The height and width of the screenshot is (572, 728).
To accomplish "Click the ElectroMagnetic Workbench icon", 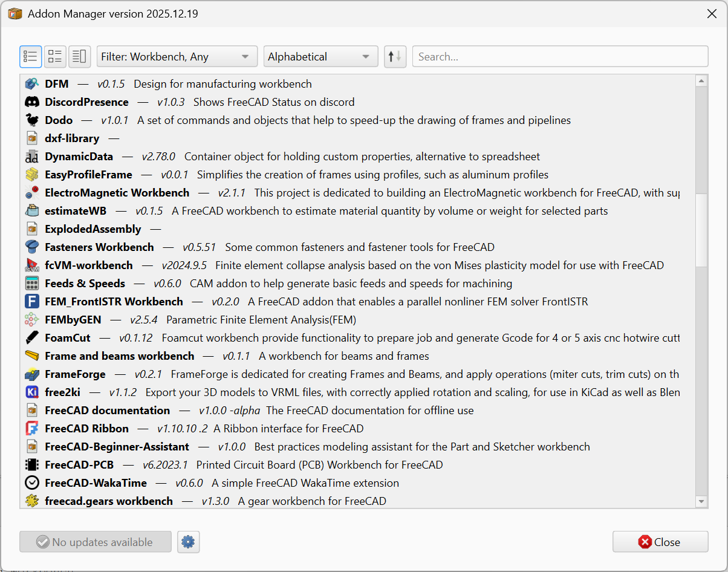I will (32, 193).
